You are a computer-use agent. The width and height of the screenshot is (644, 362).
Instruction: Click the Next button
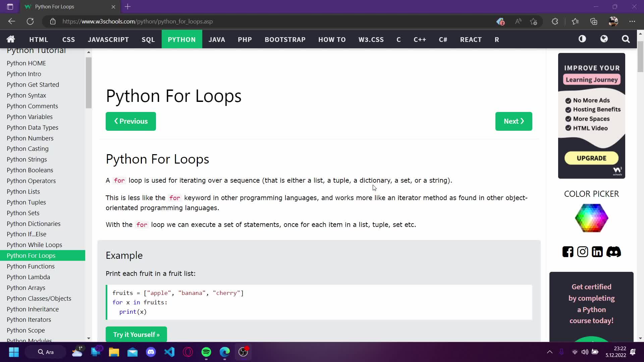tap(514, 121)
